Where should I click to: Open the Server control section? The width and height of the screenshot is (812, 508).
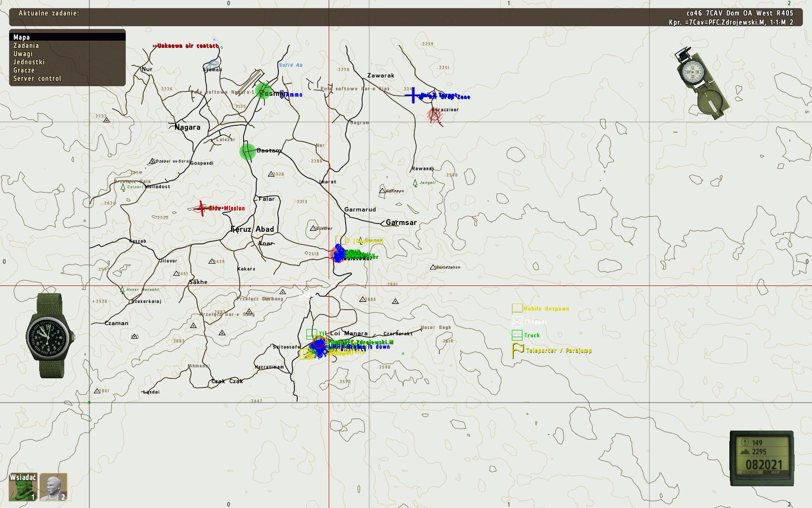click(x=37, y=78)
